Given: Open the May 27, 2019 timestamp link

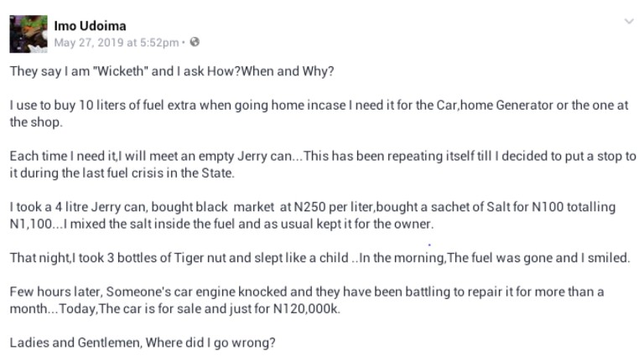Looking at the screenshot, I should (x=117, y=43).
